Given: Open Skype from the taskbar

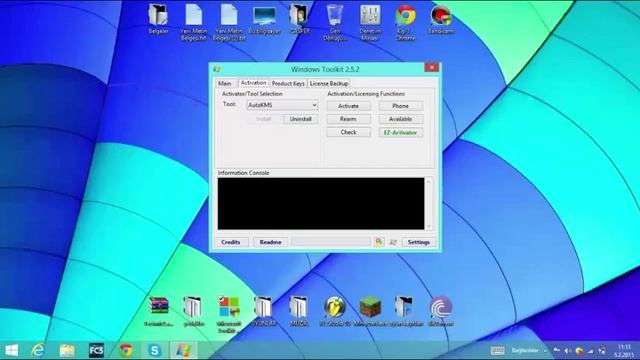Looking at the screenshot, I should tap(155, 350).
